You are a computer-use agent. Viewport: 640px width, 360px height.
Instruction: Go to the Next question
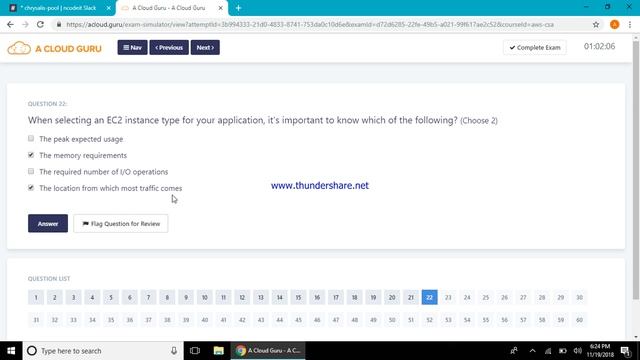(205, 47)
